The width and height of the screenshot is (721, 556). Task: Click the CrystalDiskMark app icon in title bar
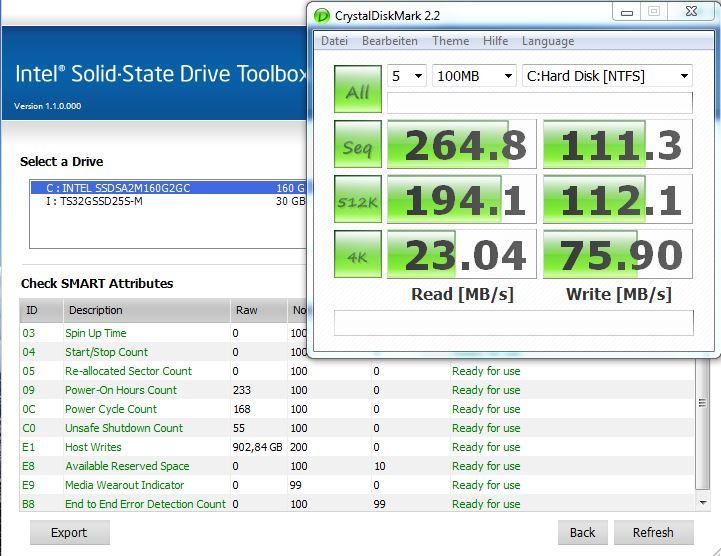click(x=321, y=16)
